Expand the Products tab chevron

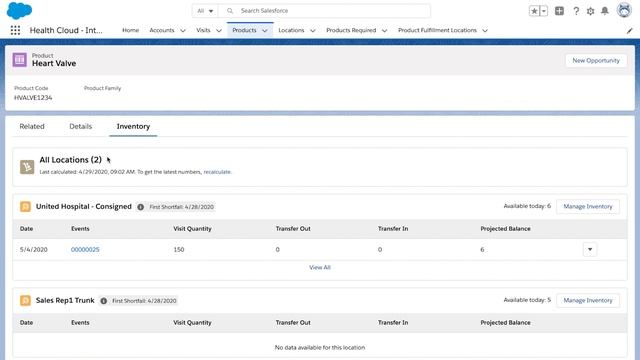click(265, 31)
